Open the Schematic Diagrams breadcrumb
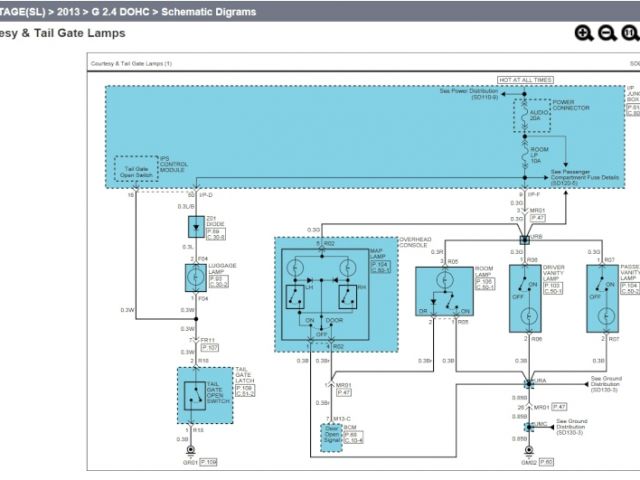This screenshot has width=640, height=480. 210,11
